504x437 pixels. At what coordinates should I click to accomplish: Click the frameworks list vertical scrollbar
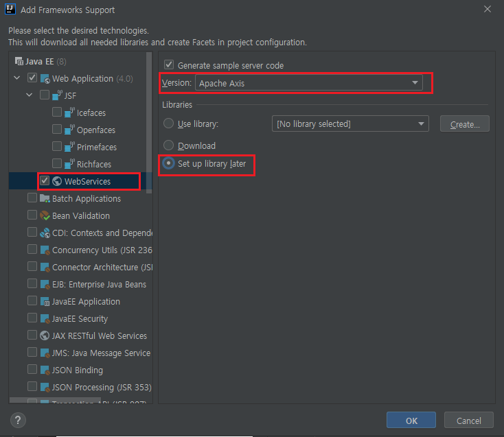click(149, 122)
